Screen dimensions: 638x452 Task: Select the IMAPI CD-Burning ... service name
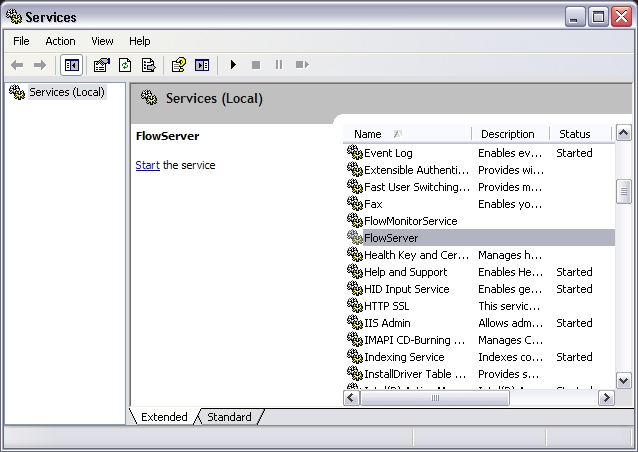point(414,340)
